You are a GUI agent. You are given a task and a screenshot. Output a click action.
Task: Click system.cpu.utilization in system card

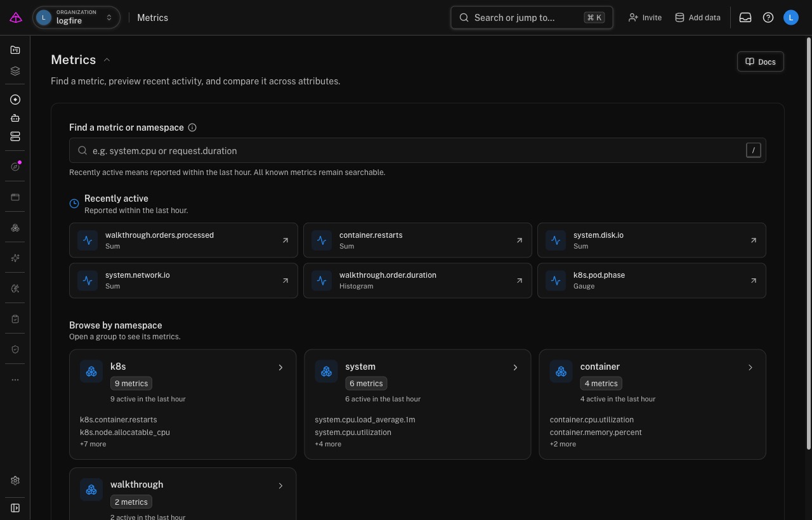coord(353,432)
